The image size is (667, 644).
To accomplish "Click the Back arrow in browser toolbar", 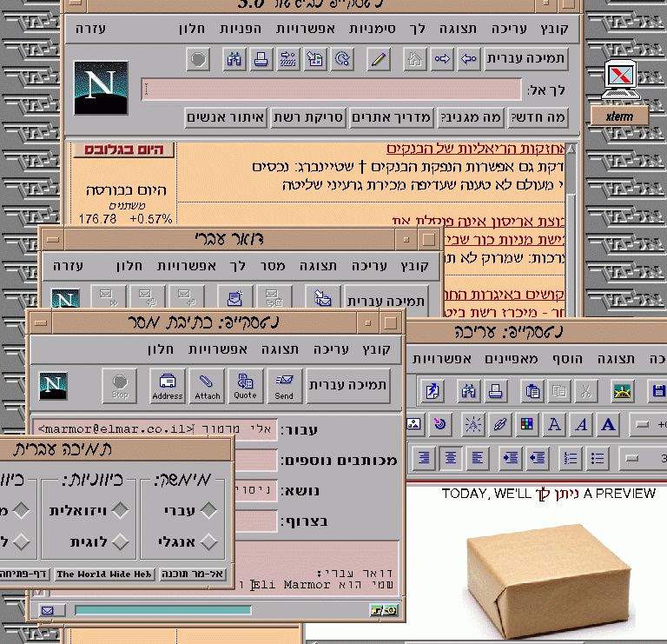I will click(x=468, y=59).
